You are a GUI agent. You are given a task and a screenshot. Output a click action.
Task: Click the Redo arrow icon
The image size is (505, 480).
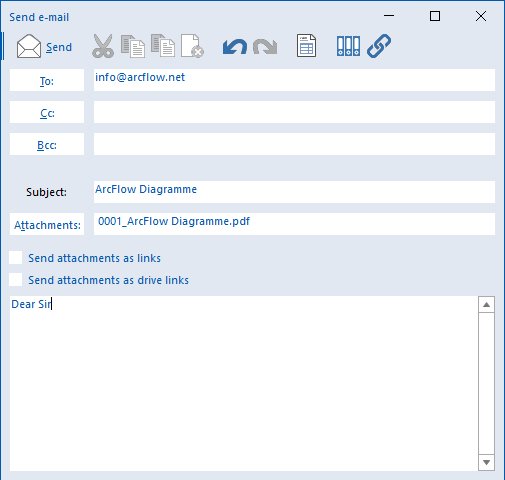click(x=265, y=46)
